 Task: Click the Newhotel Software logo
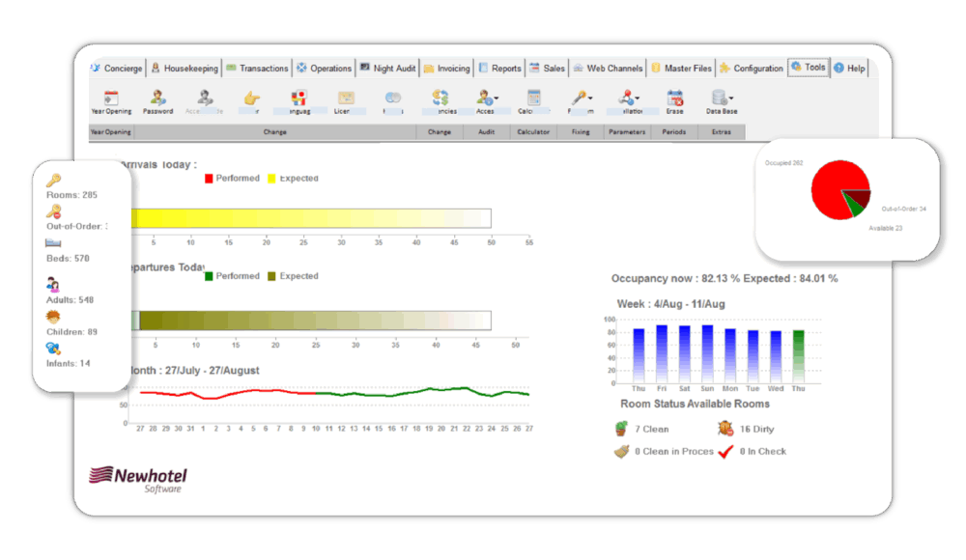click(137, 478)
